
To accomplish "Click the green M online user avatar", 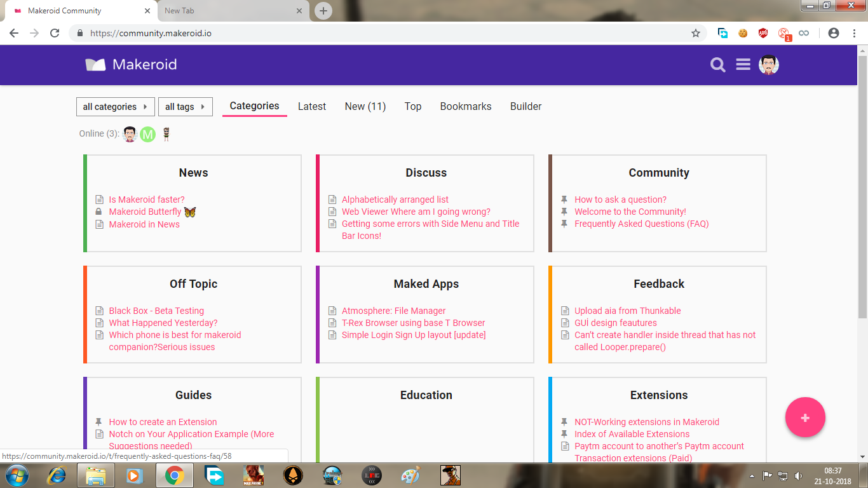I will 147,134.
